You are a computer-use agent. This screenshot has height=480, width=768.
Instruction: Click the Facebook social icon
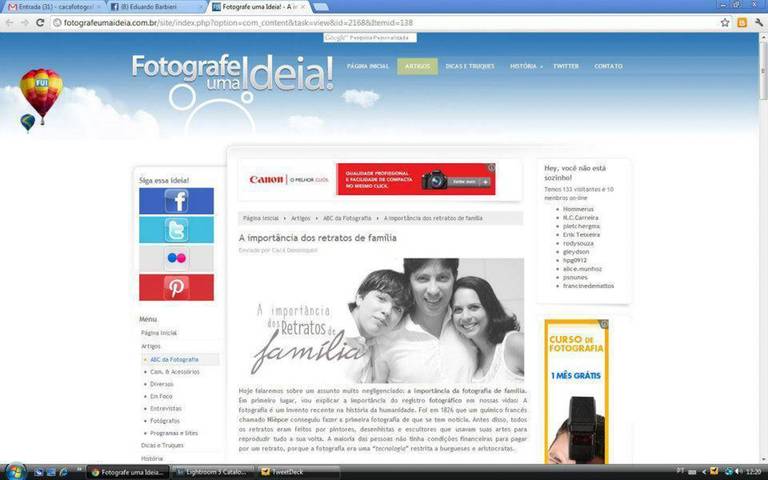pos(176,202)
